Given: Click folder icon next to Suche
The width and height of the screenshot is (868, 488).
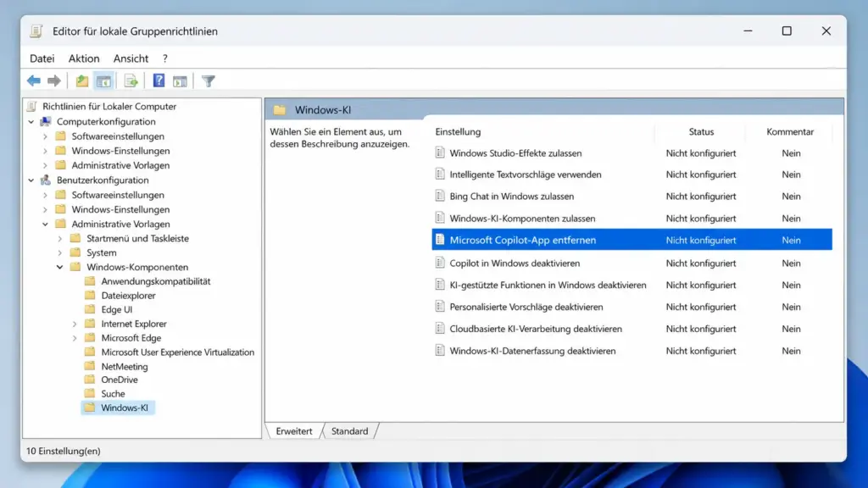Looking at the screenshot, I should pos(90,393).
